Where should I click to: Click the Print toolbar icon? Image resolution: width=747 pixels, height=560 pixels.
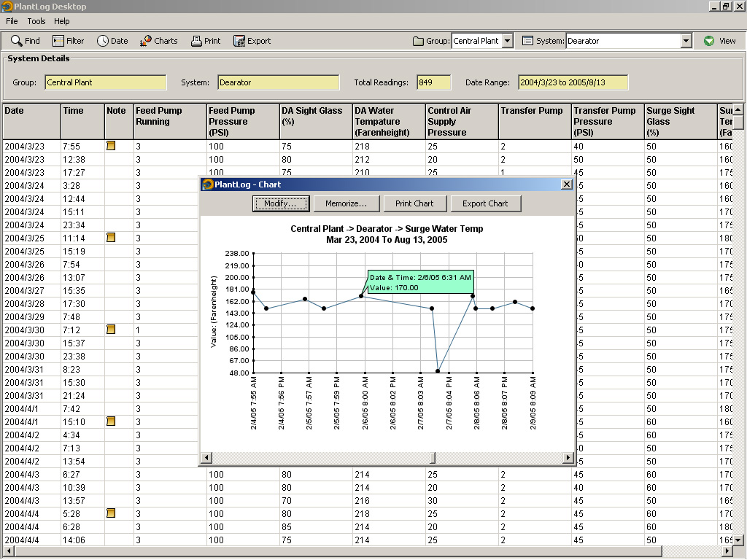pos(196,41)
